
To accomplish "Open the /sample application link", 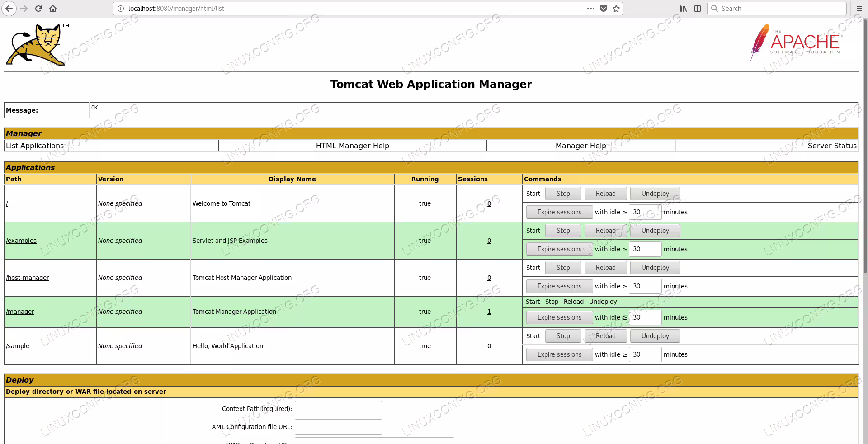I will [x=18, y=346].
